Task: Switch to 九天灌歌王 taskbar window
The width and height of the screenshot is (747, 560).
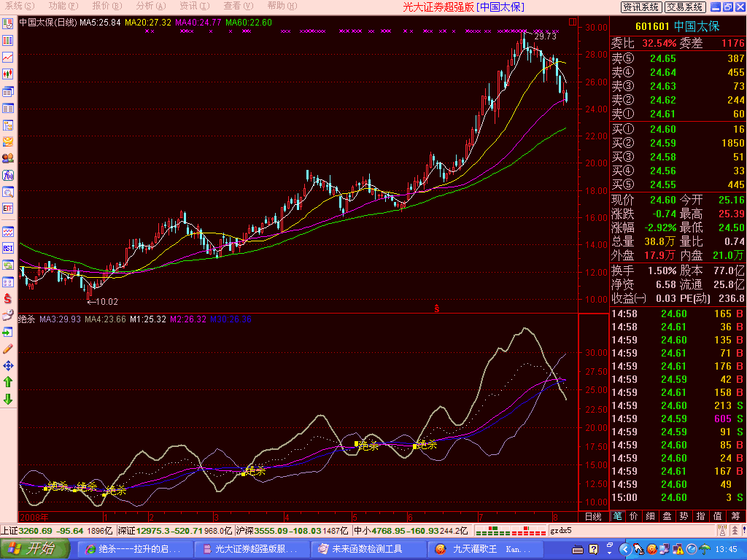Action: pos(486,549)
